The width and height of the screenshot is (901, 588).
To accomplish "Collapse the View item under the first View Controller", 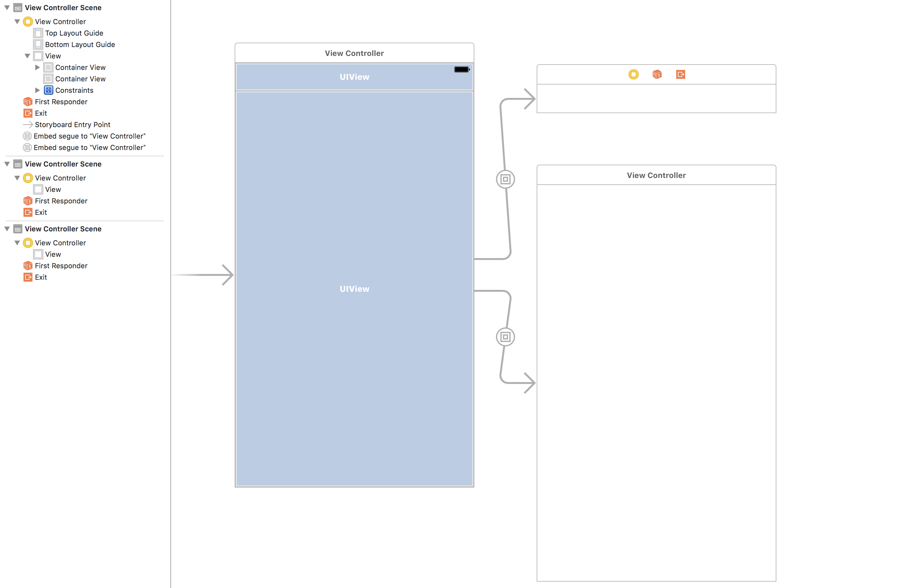I will click(x=27, y=56).
